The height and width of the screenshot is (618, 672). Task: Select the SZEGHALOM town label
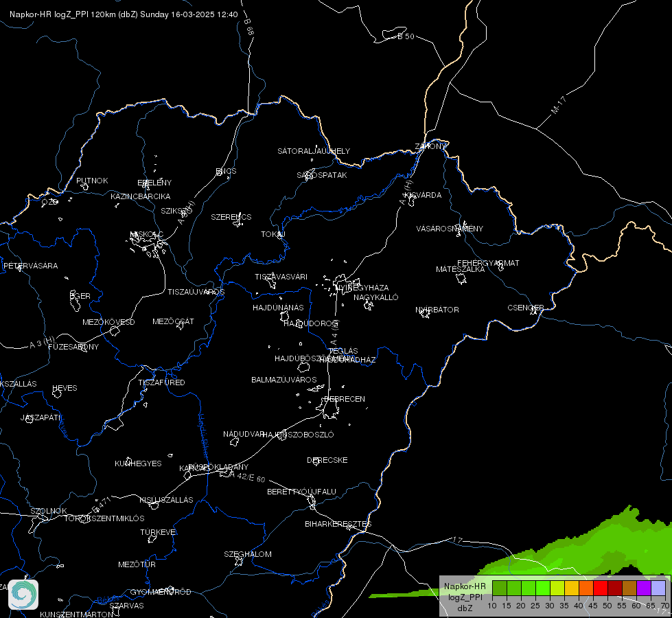tap(248, 554)
